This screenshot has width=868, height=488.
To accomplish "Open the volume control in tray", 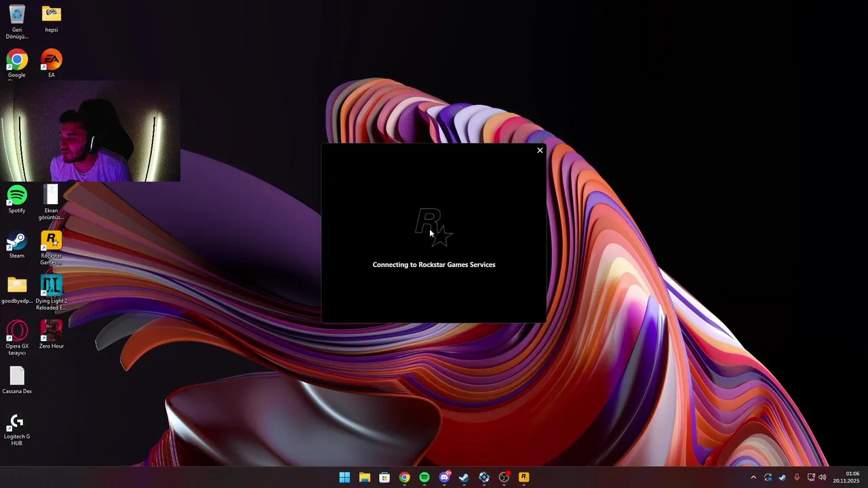I will (823, 477).
